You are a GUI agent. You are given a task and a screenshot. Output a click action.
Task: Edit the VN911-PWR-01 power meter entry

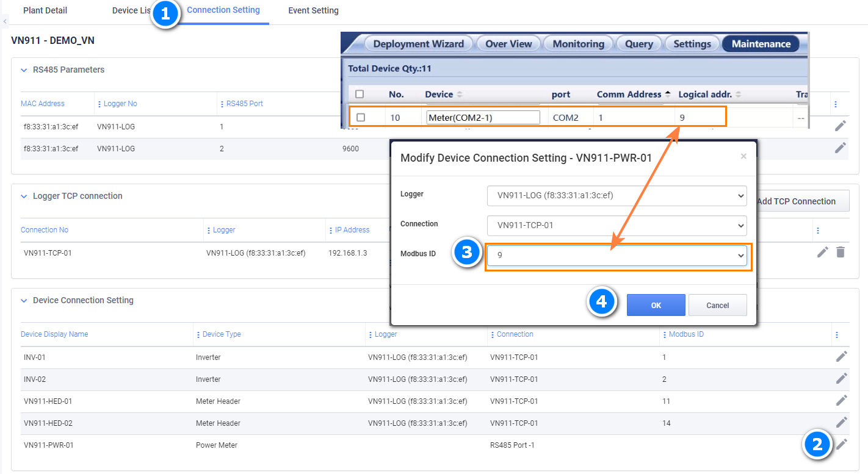841,445
